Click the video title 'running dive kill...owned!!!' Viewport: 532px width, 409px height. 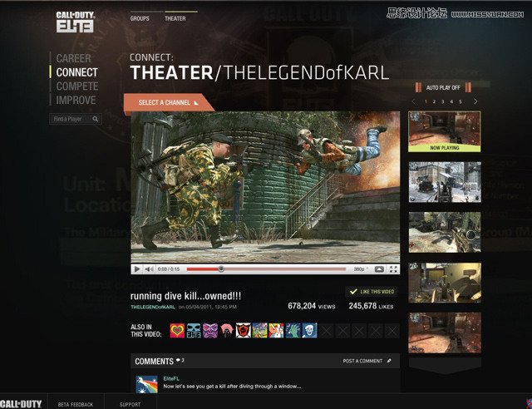pyautogui.click(x=185, y=296)
